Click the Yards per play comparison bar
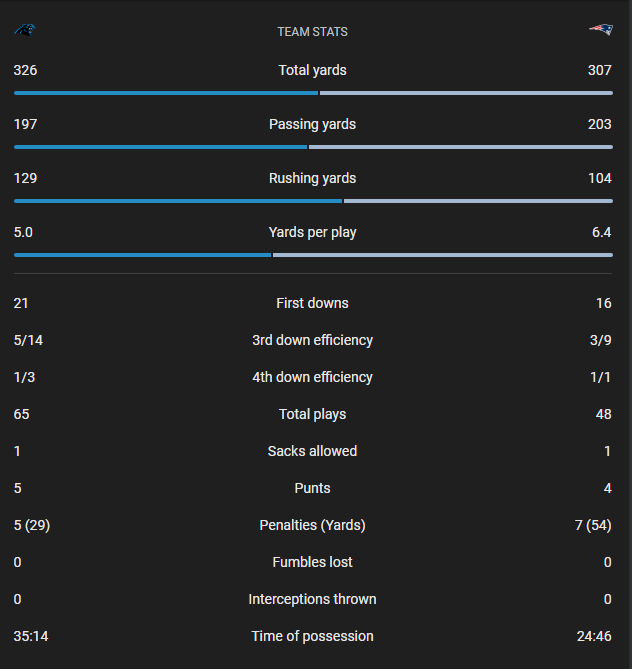The image size is (632, 669). click(x=313, y=255)
